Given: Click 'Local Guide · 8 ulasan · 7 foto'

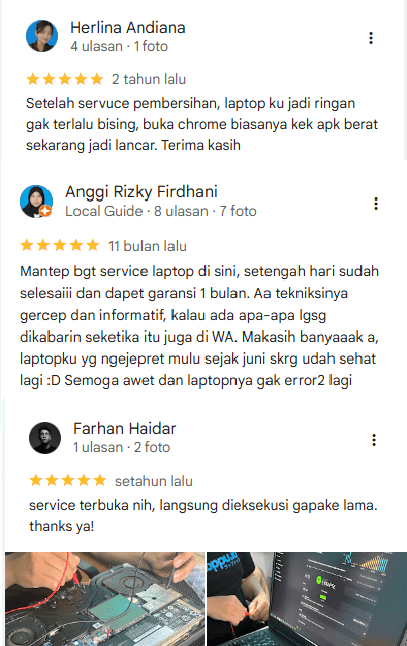Looking at the screenshot, I should click(x=161, y=211).
